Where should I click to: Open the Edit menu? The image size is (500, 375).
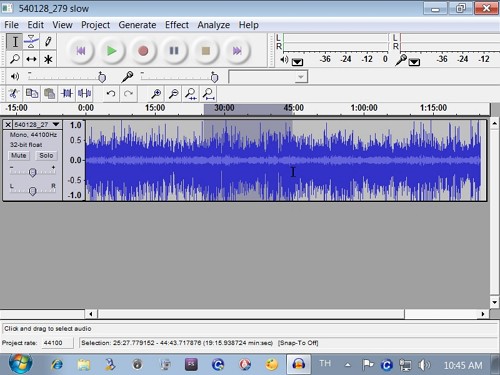coord(35,25)
